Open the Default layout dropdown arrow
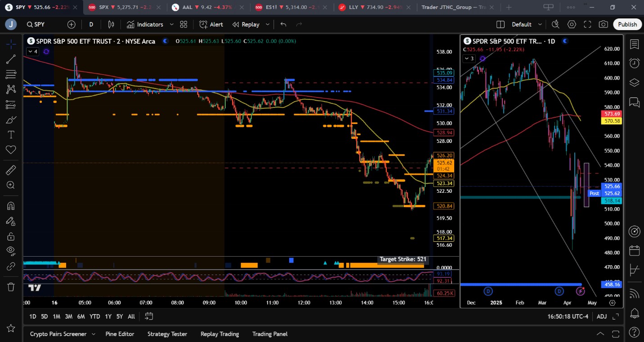This screenshot has height=342, width=644. coord(540,24)
